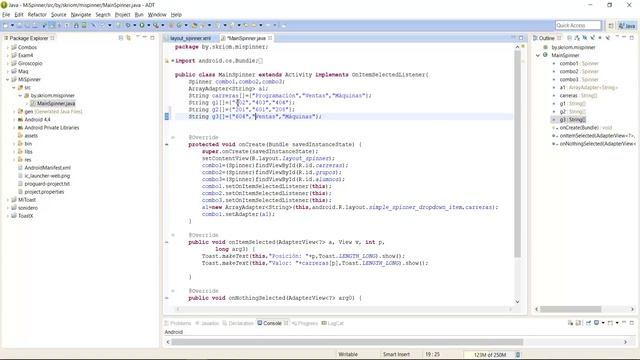Open the Refactor menu
The width and height of the screenshot is (640, 360).
[37, 15]
